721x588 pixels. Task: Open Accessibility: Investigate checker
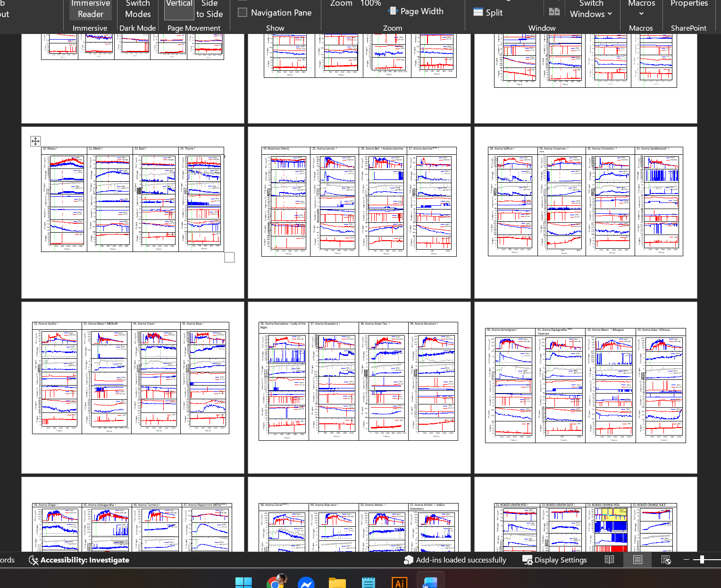[x=79, y=560]
